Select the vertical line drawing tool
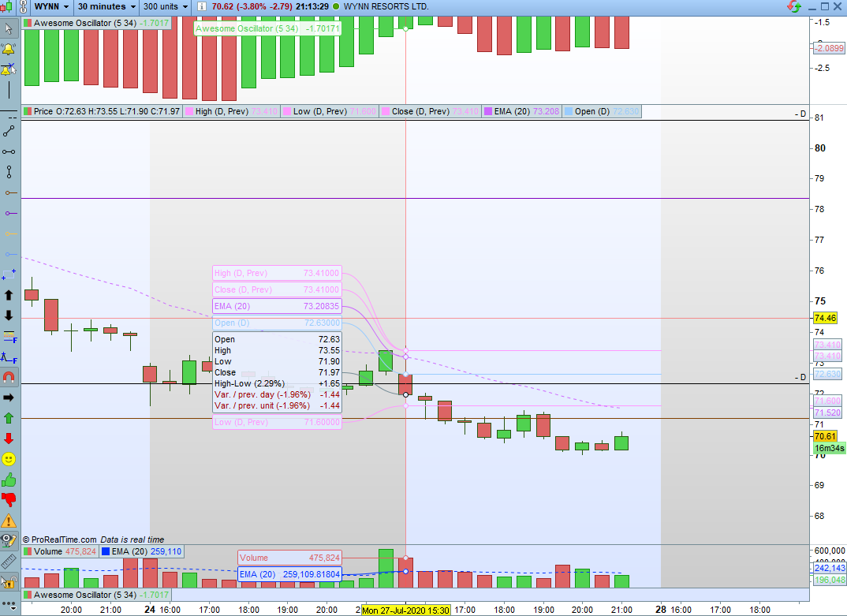The height and width of the screenshot is (616, 847). (x=9, y=90)
